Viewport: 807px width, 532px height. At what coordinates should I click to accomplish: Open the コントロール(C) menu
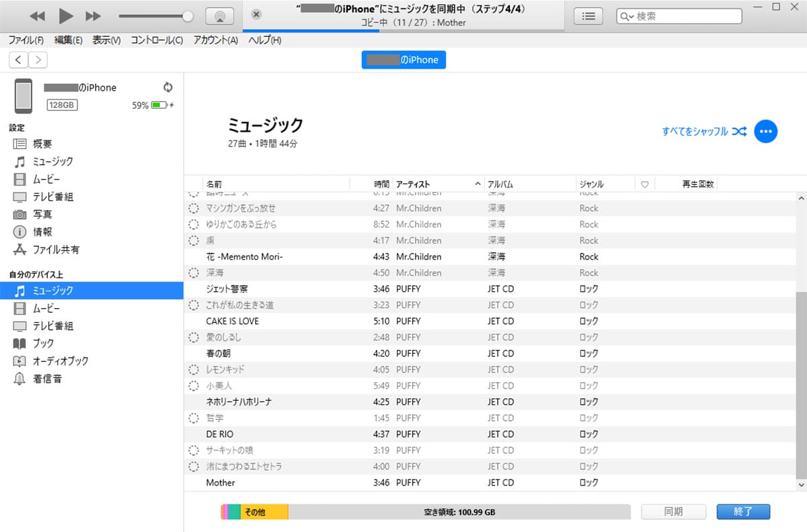pos(157,40)
